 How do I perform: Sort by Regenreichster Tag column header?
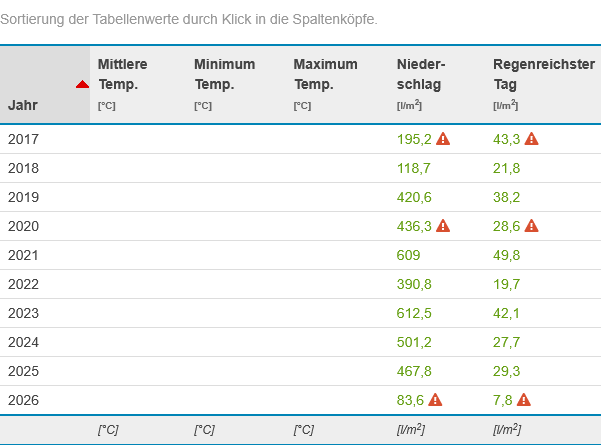pos(542,74)
